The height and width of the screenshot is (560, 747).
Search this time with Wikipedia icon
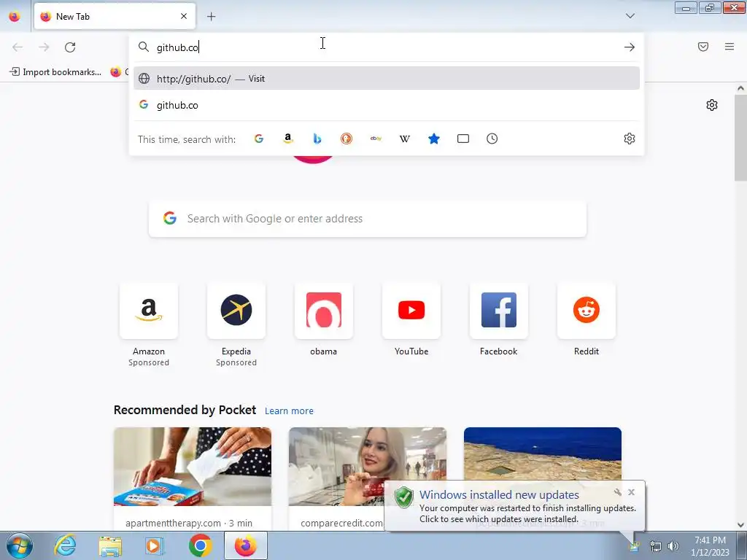pos(405,139)
